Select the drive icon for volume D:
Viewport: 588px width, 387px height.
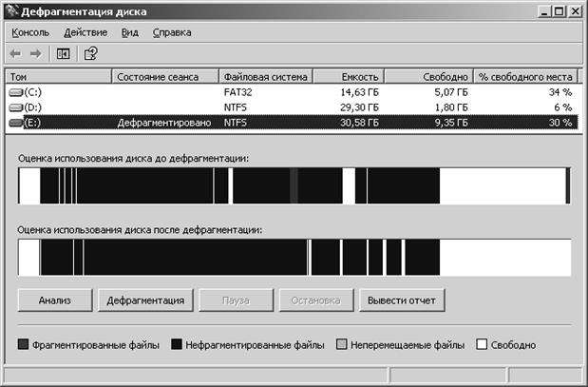16,107
